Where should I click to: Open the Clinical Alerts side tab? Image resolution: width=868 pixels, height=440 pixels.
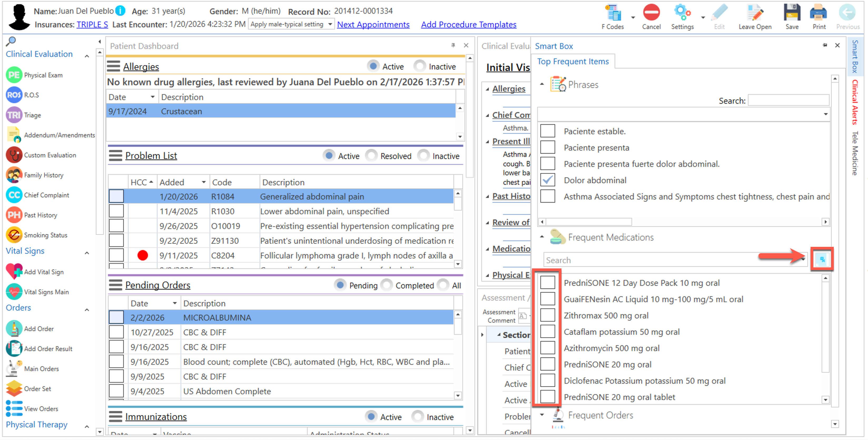tap(855, 102)
